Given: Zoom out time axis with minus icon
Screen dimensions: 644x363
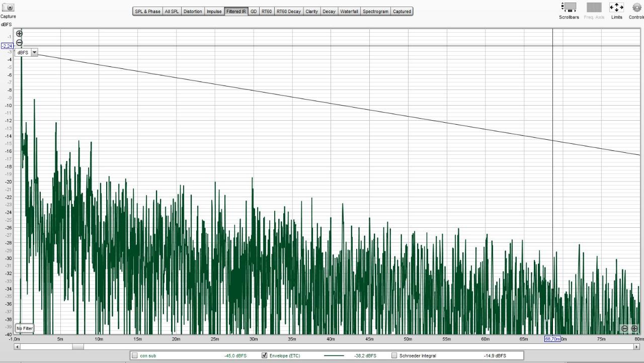Looking at the screenshot, I should point(624,328).
